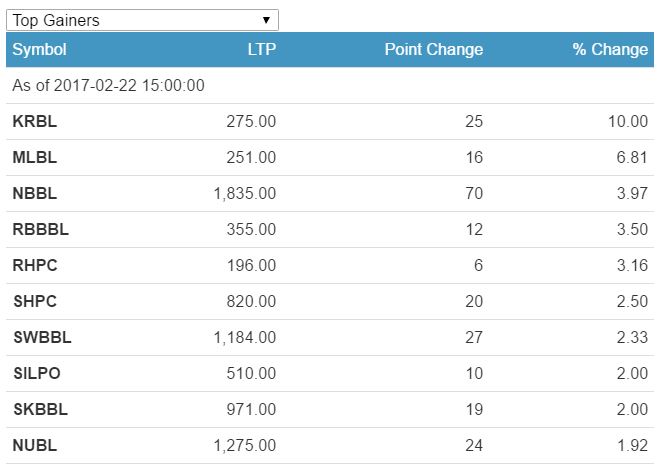Click the Point Change column header
The height and width of the screenshot is (464, 663).
pyautogui.click(x=433, y=50)
